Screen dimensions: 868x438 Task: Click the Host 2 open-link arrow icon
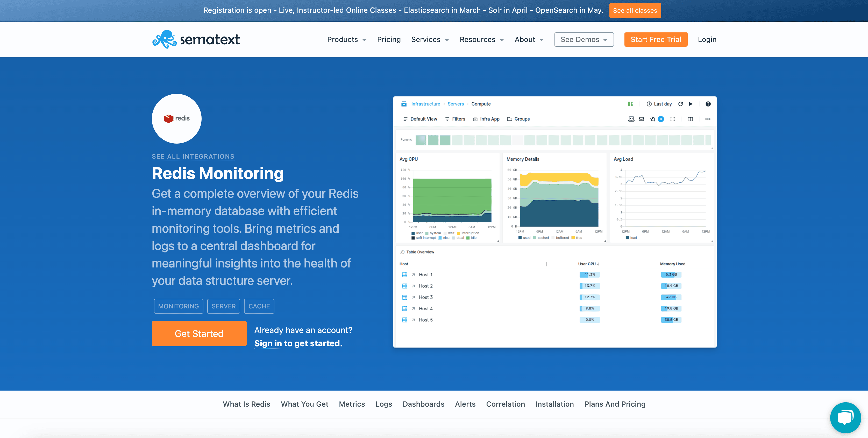[x=413, y=286]
